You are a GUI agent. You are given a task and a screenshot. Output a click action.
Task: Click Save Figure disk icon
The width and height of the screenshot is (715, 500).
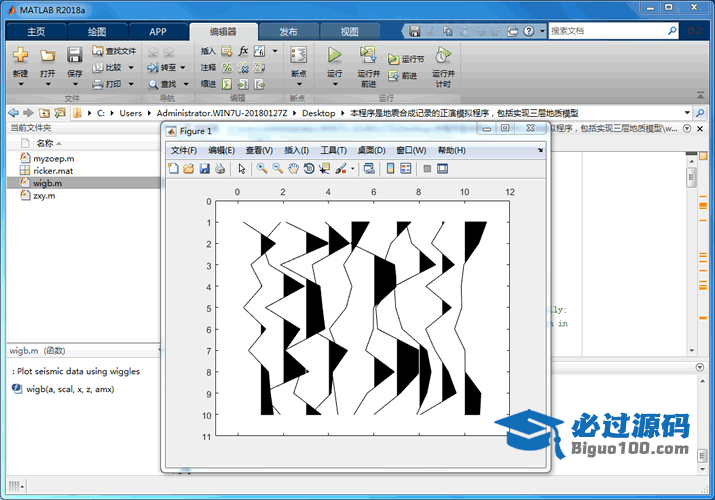coord(204,169)
